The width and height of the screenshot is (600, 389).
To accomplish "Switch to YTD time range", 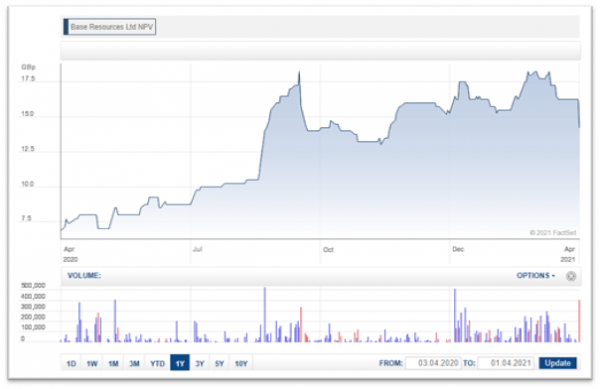I will (157, 363).
